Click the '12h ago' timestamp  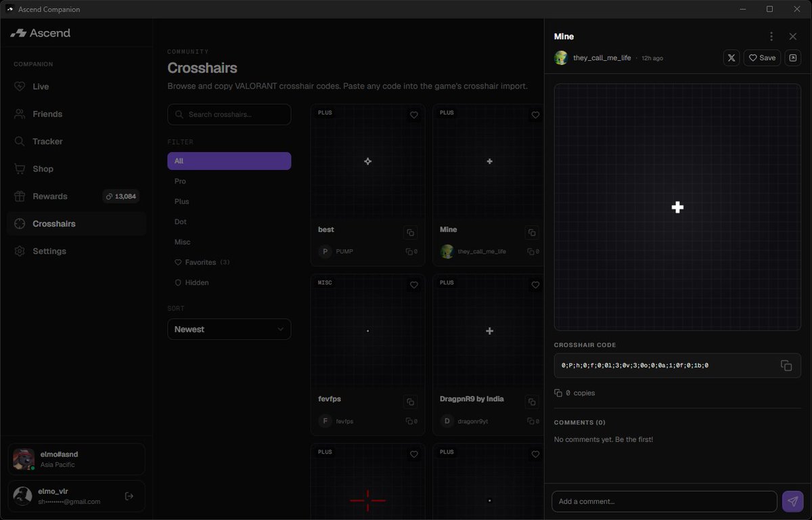tap(652, 58)
